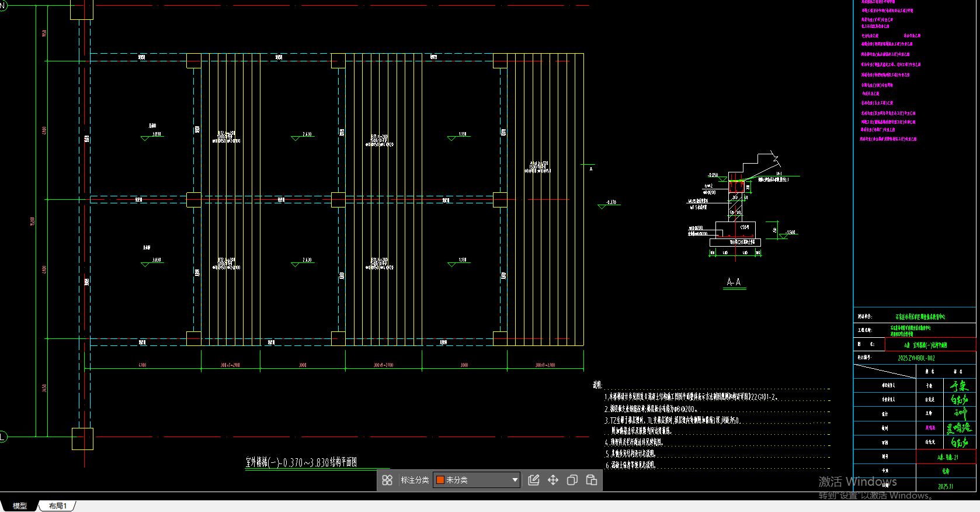Click the L grid axis bubble

click(2, 437)
